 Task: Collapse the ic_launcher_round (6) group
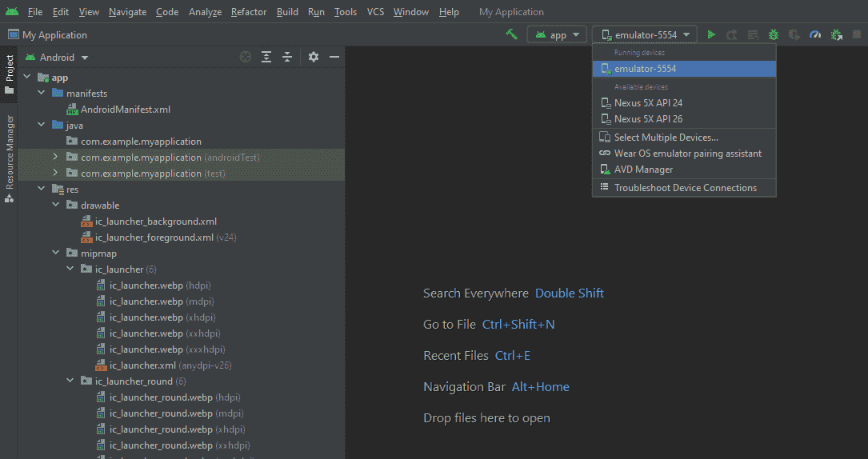(x=70, y=381)
